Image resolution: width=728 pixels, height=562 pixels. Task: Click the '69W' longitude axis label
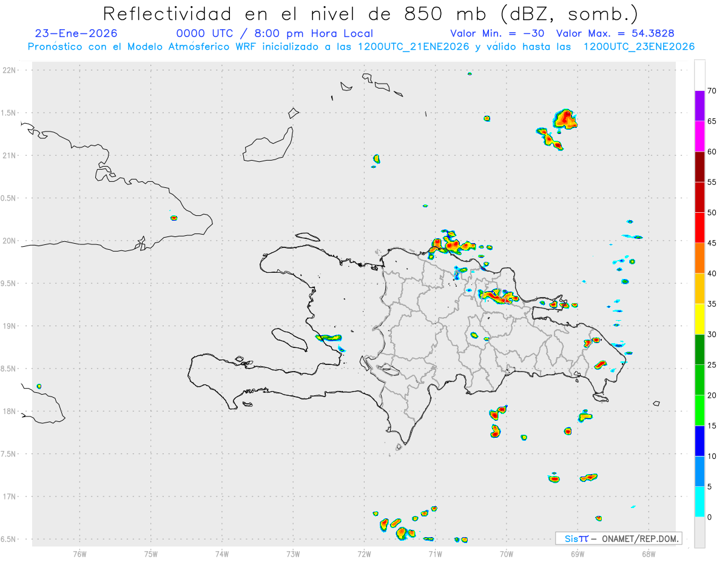tap(578, 554)
